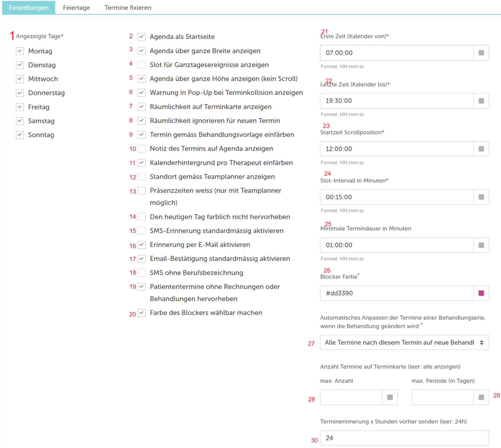Open the pink Blocker Farbe color swatch

[481, 293]
